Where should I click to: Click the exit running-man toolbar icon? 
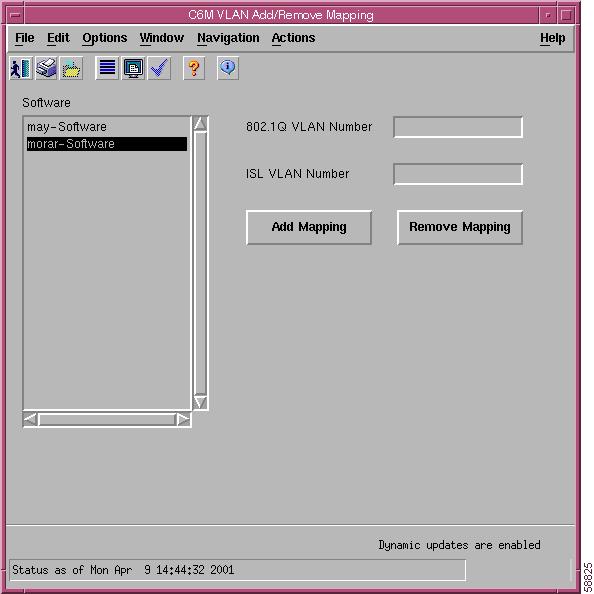(x=20, y=68)
